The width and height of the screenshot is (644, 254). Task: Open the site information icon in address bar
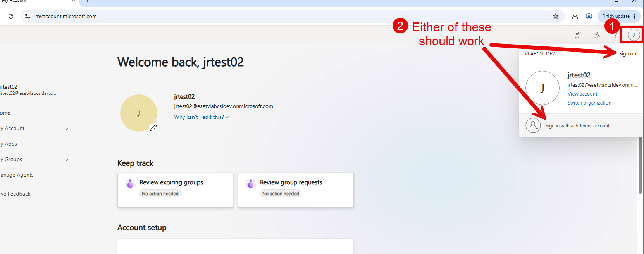pos(28,16)
